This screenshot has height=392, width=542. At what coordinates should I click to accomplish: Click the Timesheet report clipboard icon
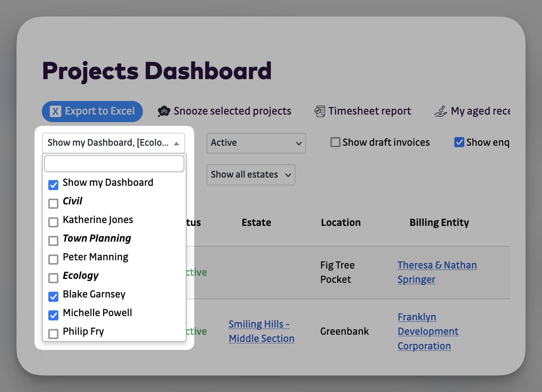[319, 111]
